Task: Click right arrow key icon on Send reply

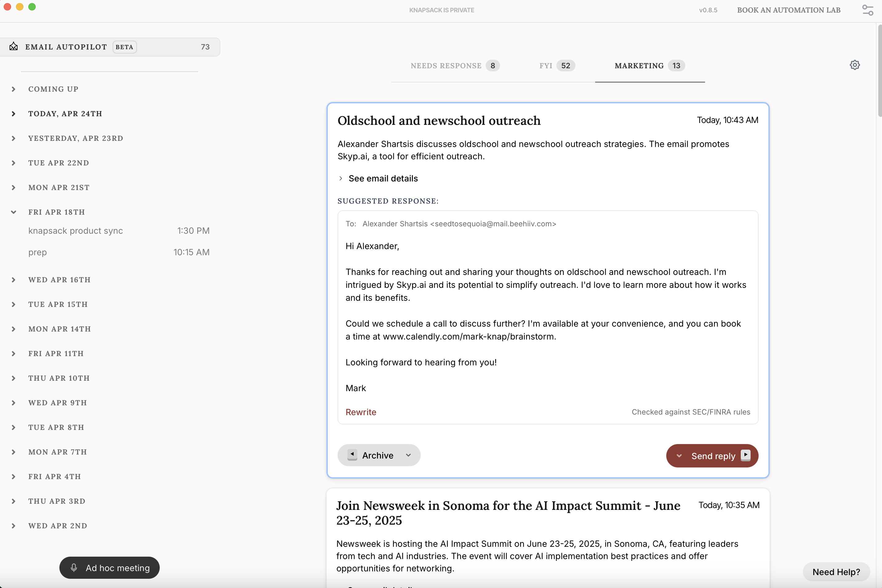Action: pyautogui.click(x=745, y=455)
